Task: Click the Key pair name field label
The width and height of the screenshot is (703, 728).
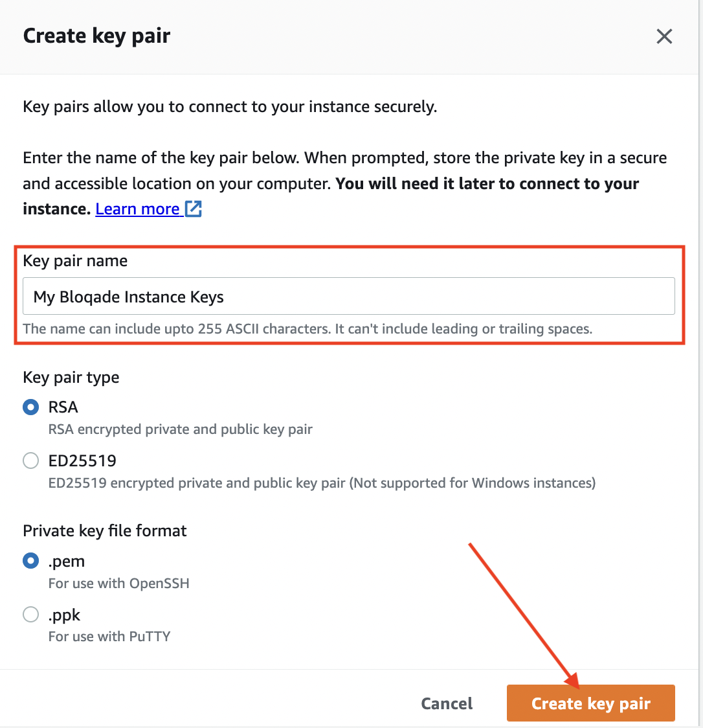Action: point(75,261)
